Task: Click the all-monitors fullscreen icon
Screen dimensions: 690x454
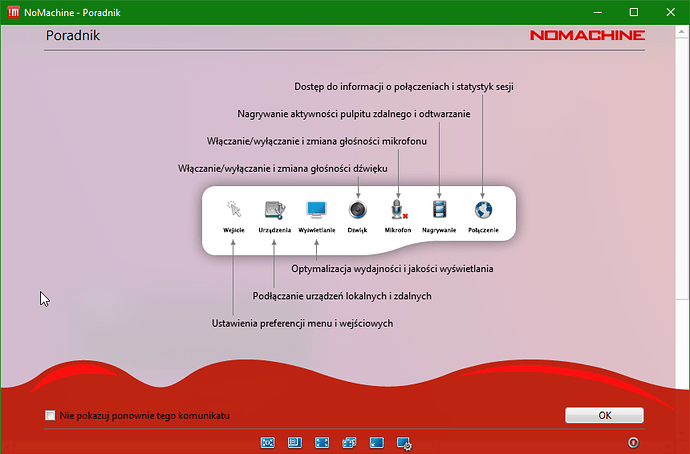Action: pyautogui.click(x=349, y=443)
